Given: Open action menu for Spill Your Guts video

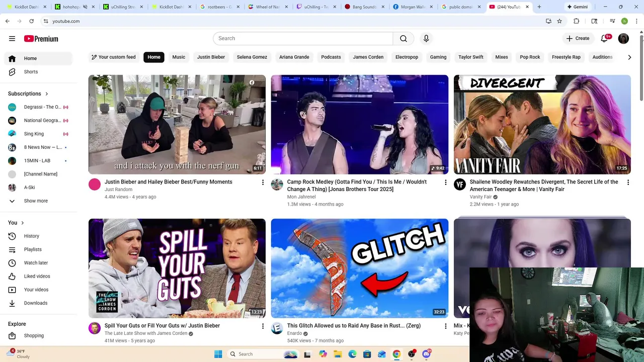Looking at the screenshot, I should pos(263,326).
